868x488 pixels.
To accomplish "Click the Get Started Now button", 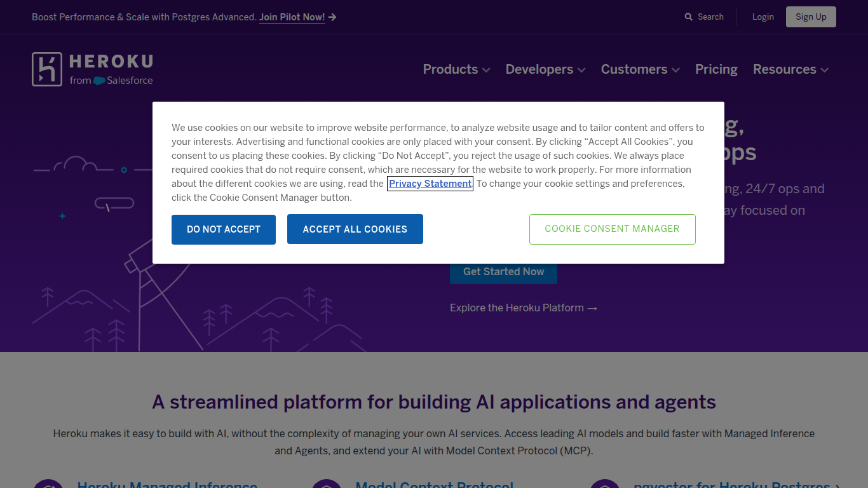I will click(x=503, y=272).
